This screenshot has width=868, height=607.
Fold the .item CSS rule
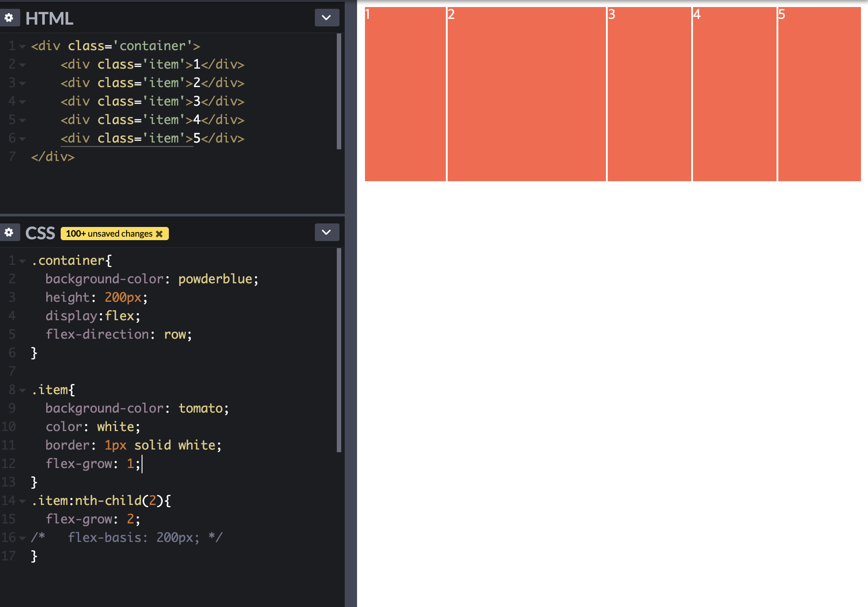(22, 390)
